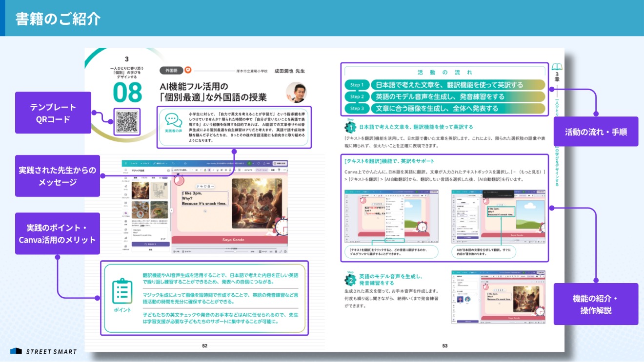The height and width of the screenshot is (362, 644).
Task: Click the speech bubble icon labeled 実践者の声
Action: [173, 120]
